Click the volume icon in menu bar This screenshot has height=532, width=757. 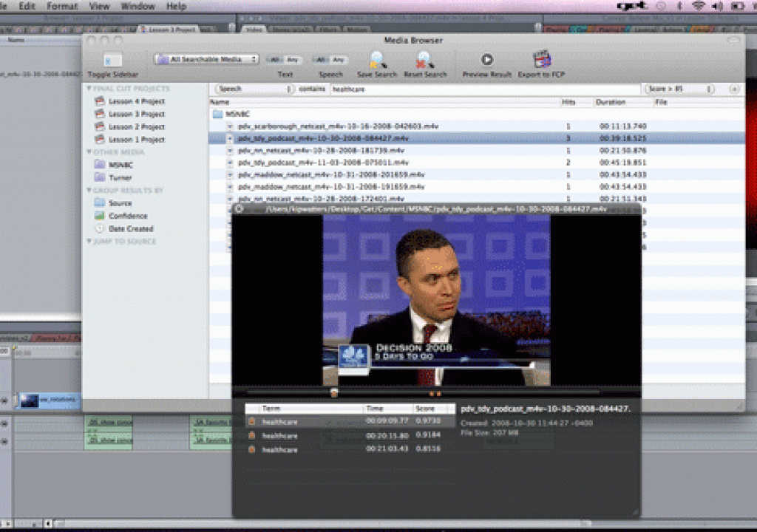(x=717, y=6)
